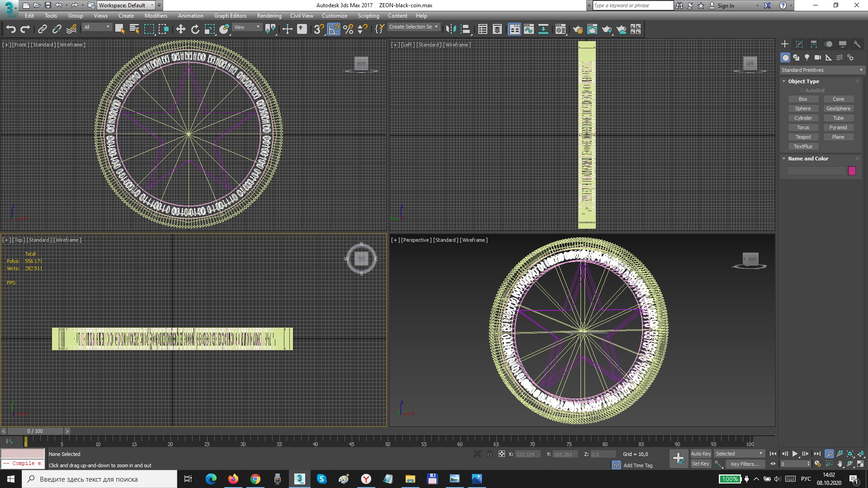Open the Modifiers menu

click(156, 16)
